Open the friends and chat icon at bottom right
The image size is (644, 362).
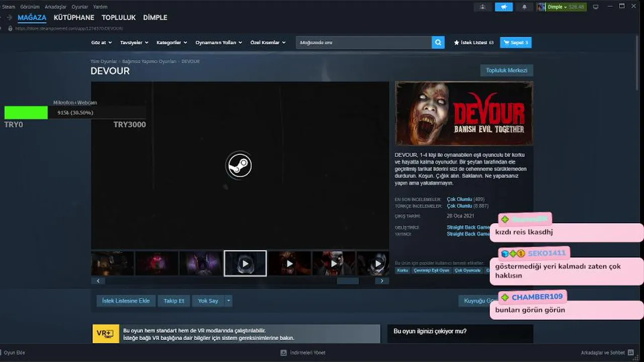(x=631, y=353)
